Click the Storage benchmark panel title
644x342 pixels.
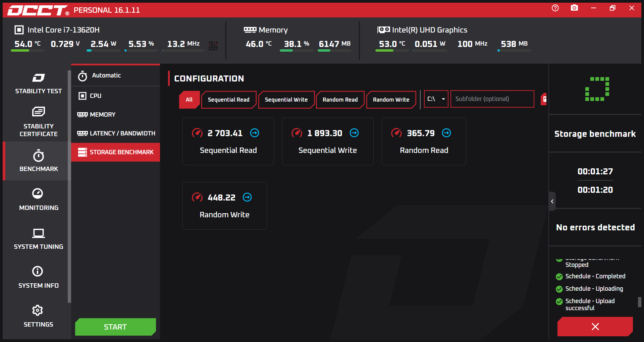595,134
